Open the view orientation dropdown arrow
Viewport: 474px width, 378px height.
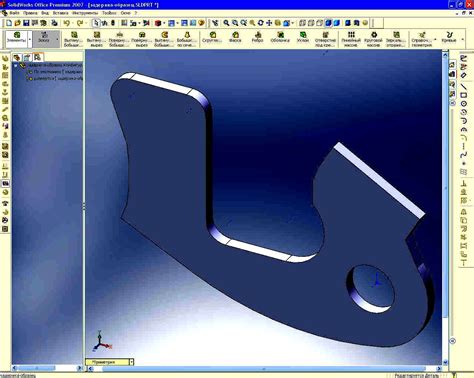click(293, 23)
